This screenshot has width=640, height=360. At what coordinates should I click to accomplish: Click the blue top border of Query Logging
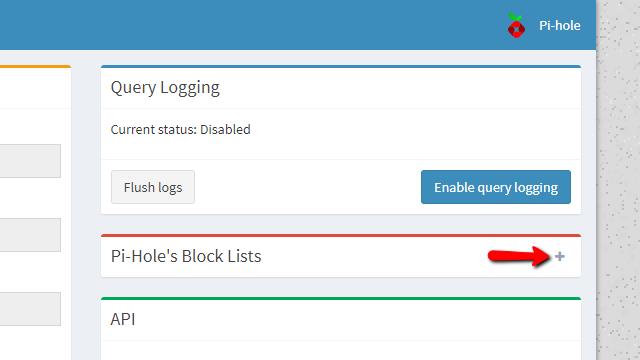coord(341,67)
